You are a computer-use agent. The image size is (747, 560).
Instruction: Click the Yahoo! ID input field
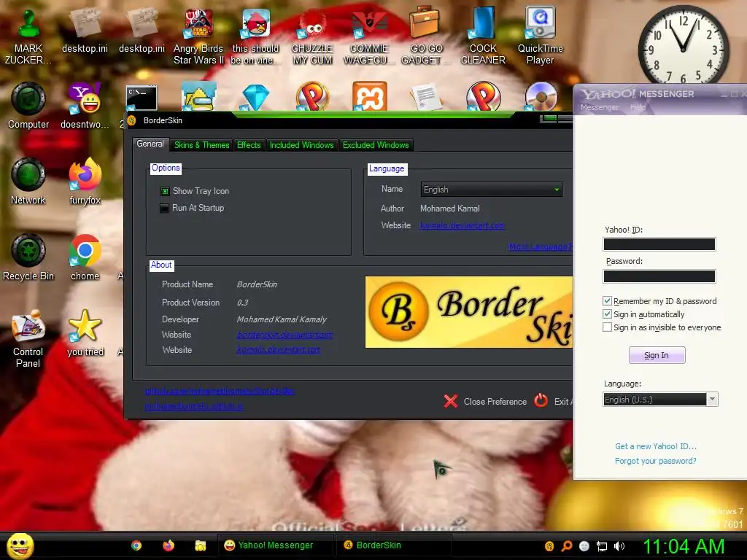tap(659, 244)
